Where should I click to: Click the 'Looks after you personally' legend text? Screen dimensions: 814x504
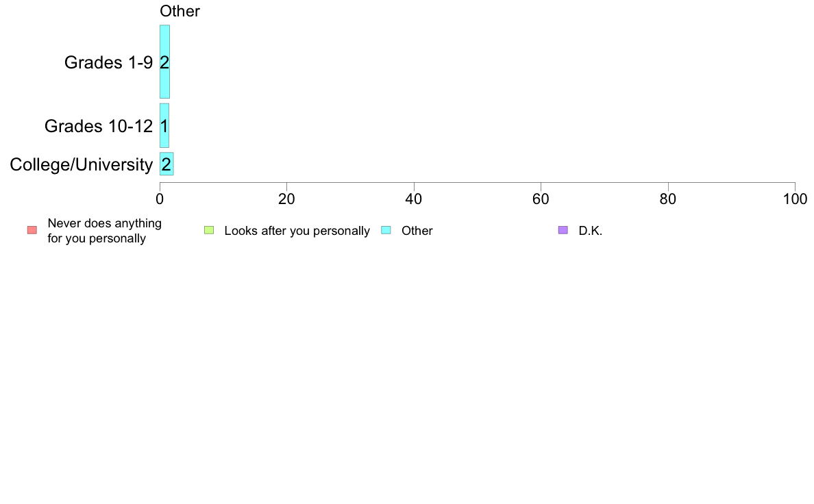(297, 231)
